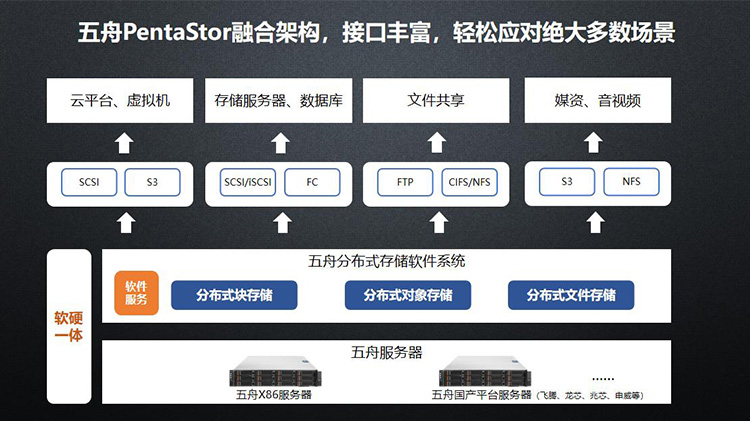Click the up arrow beneath 云平台、虚拟机 box

click(x=123, y=144)
